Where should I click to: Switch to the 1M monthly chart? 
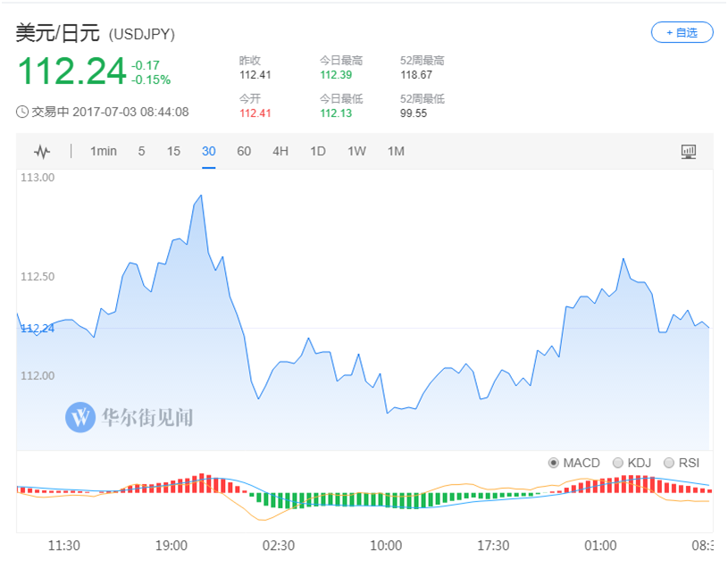pos(394,151)
